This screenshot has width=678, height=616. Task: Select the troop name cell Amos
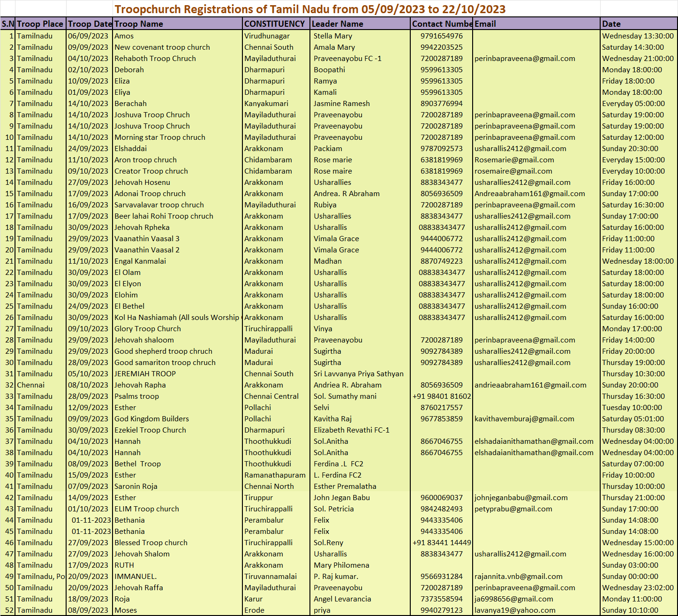tap(124, 36)
